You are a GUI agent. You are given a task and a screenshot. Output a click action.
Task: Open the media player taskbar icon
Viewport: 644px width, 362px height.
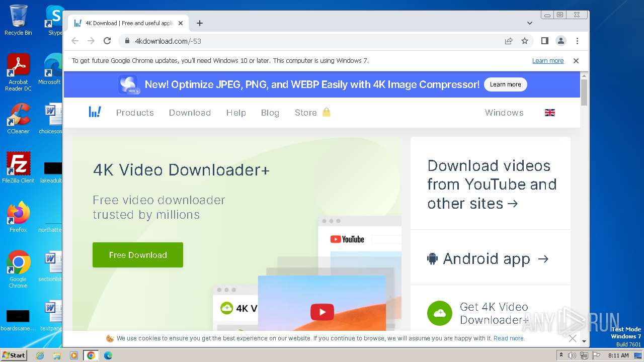click(x=74, y=355)
